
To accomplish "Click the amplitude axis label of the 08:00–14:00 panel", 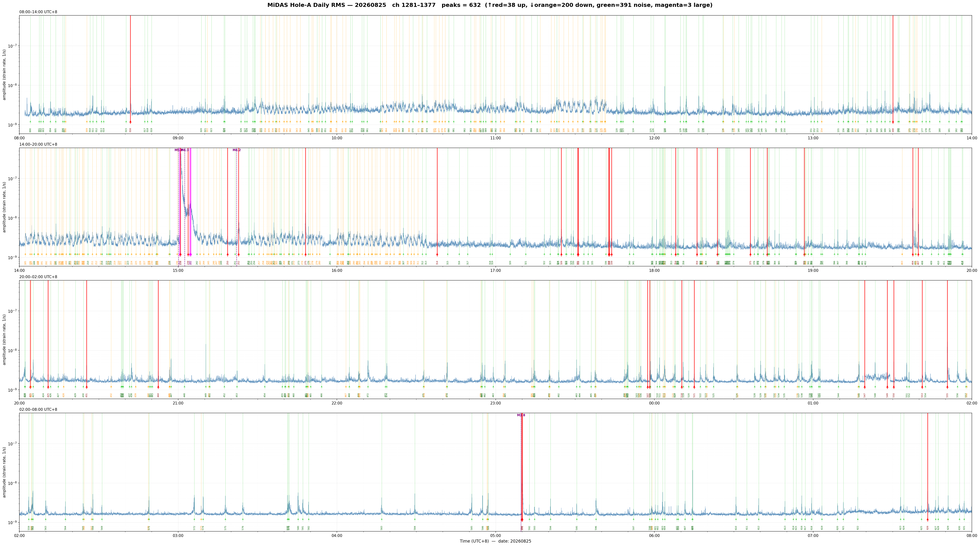I will point(5,75).
